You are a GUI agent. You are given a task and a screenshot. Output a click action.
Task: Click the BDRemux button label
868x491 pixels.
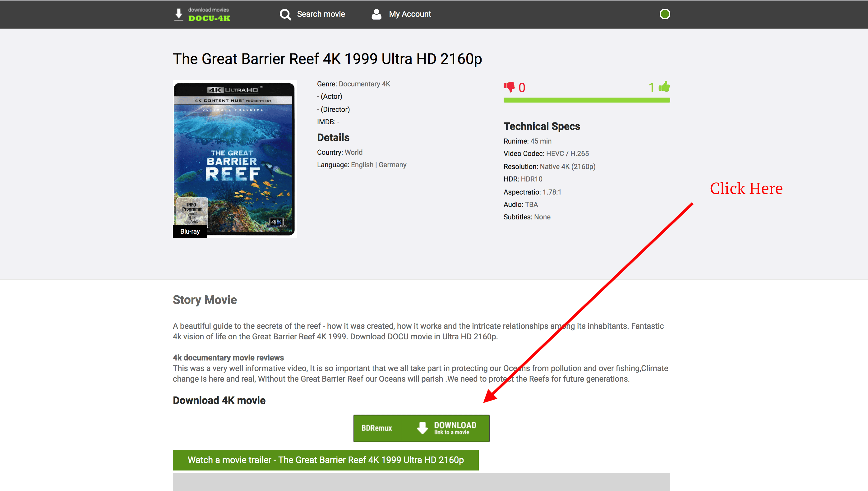click(377, 428)
